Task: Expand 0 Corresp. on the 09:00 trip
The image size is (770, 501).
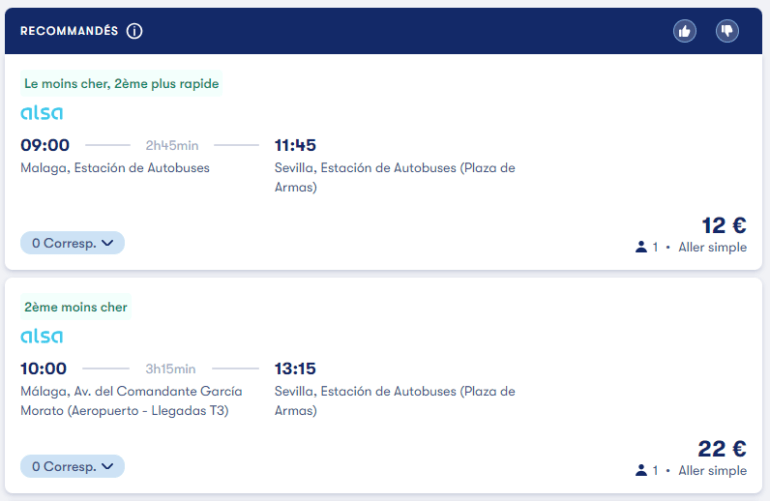Action: tap(72, 243)
